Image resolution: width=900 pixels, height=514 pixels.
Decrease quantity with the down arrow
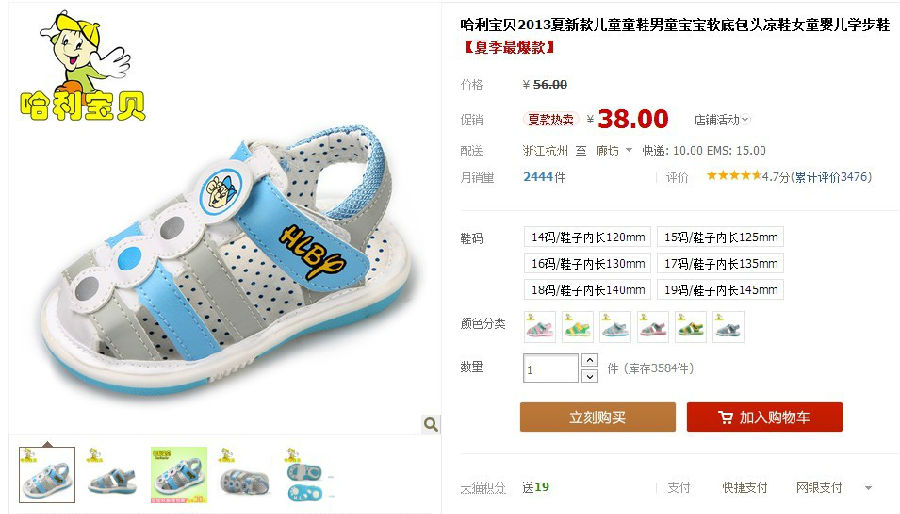[x=589, y=376]
